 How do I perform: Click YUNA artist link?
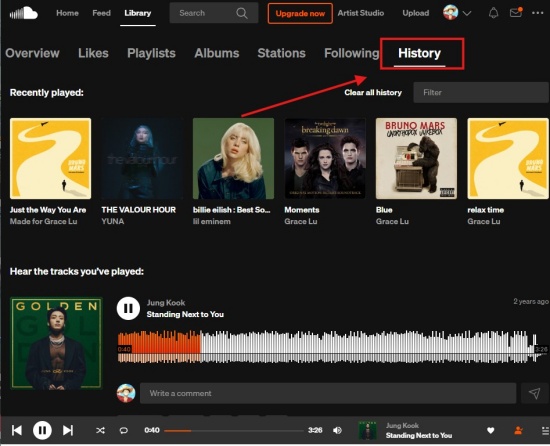[113, 221]
